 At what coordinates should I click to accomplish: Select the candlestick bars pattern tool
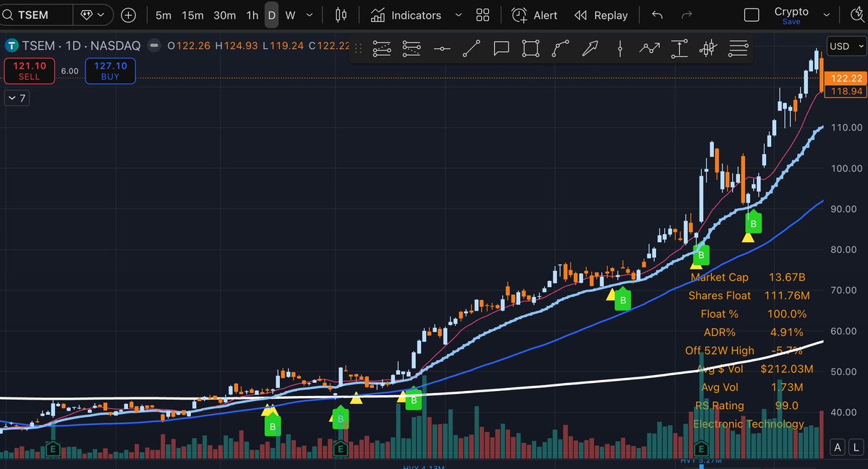709,48
